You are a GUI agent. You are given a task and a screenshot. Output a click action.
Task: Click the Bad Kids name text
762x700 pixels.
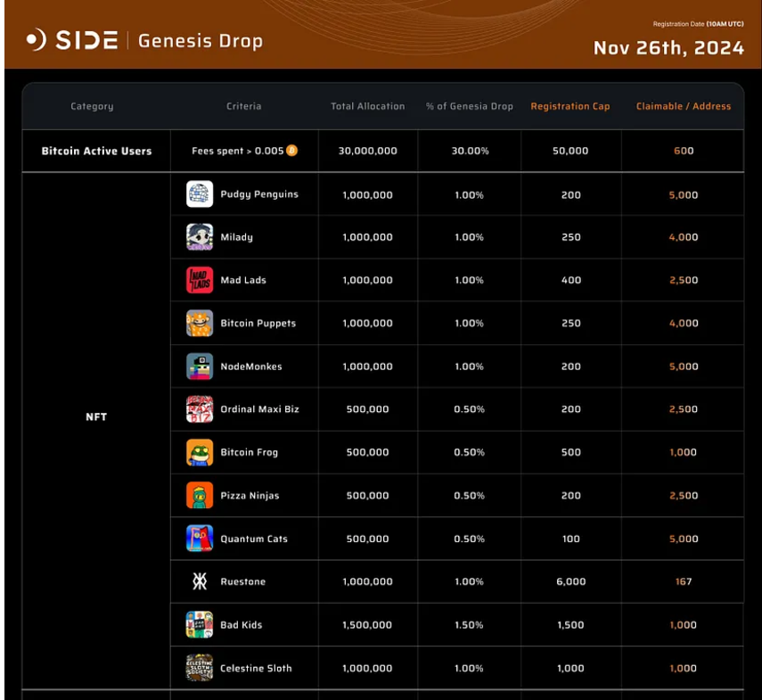coord(241,625)
